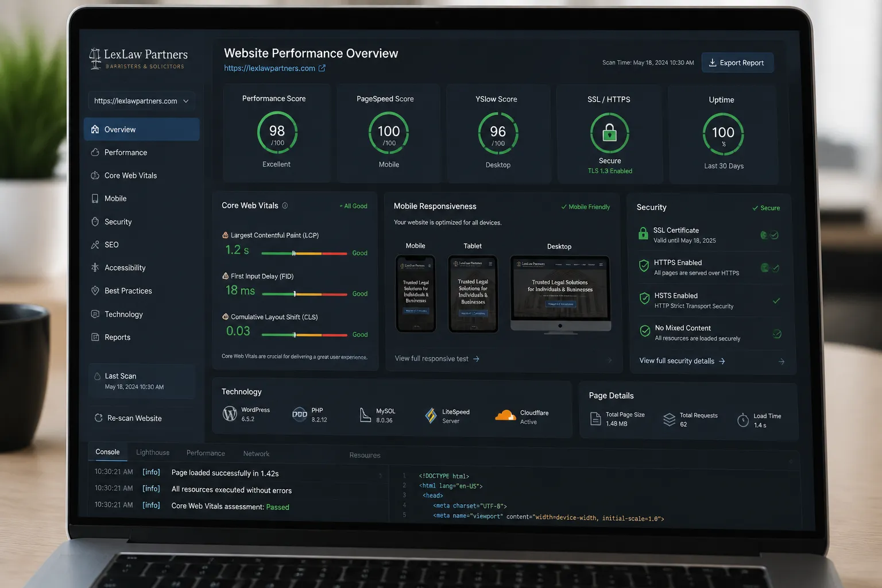Click the Mobile device preview thumbnail
This screenshot has width=882, height=588.
pos(416,294)
